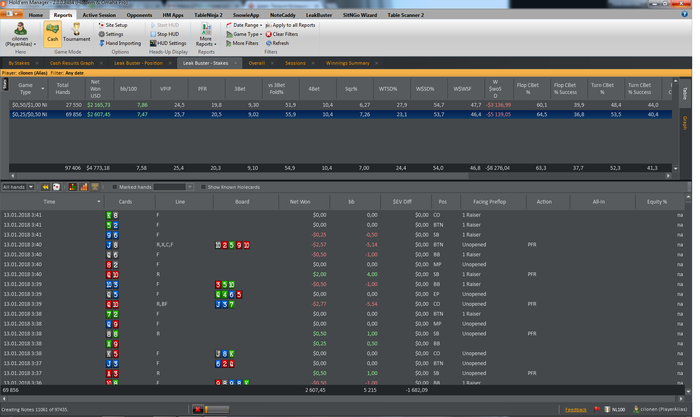Click the red-green grid icon in hands toolbar
The image size is (700, 417).
[x=72, y=187]
